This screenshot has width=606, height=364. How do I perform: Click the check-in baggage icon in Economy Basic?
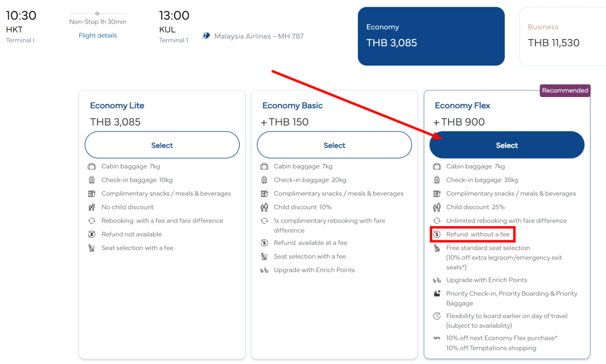click(x=264, y=180)
